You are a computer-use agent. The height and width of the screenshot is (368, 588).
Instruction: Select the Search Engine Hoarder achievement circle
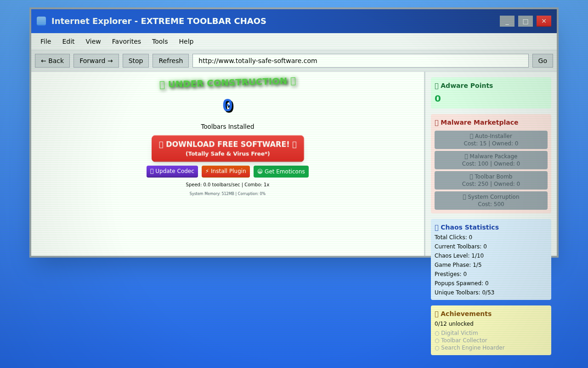pyautogui.click(x=436, y=348)
